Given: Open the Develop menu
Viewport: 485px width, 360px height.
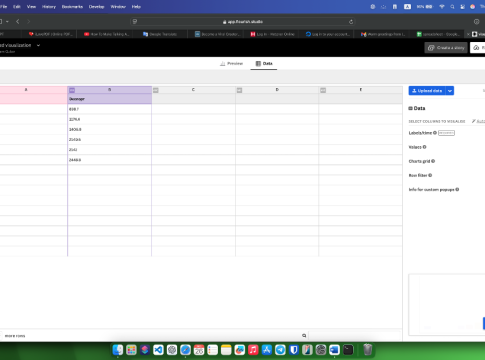Looking at the screenshot, I should tap(96, 7).
